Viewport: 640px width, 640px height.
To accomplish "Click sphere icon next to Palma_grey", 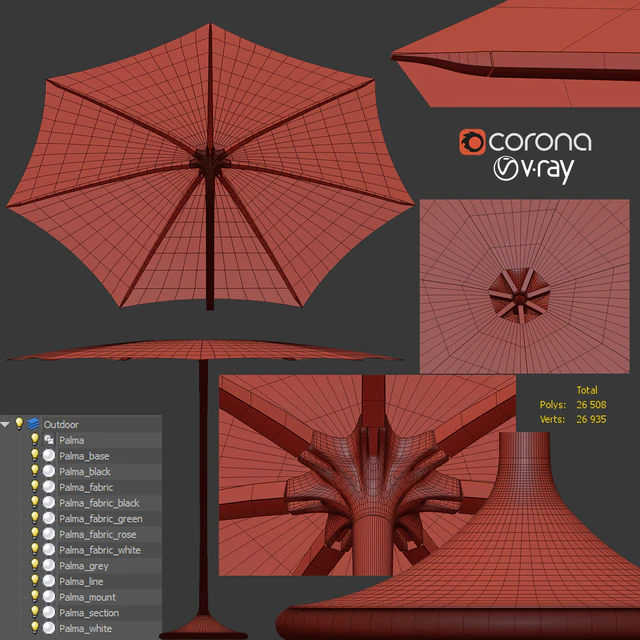I will [48, 566].
